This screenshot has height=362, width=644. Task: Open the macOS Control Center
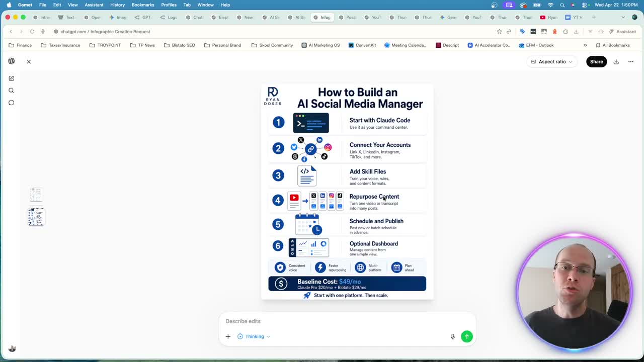(x=584, y=5)
